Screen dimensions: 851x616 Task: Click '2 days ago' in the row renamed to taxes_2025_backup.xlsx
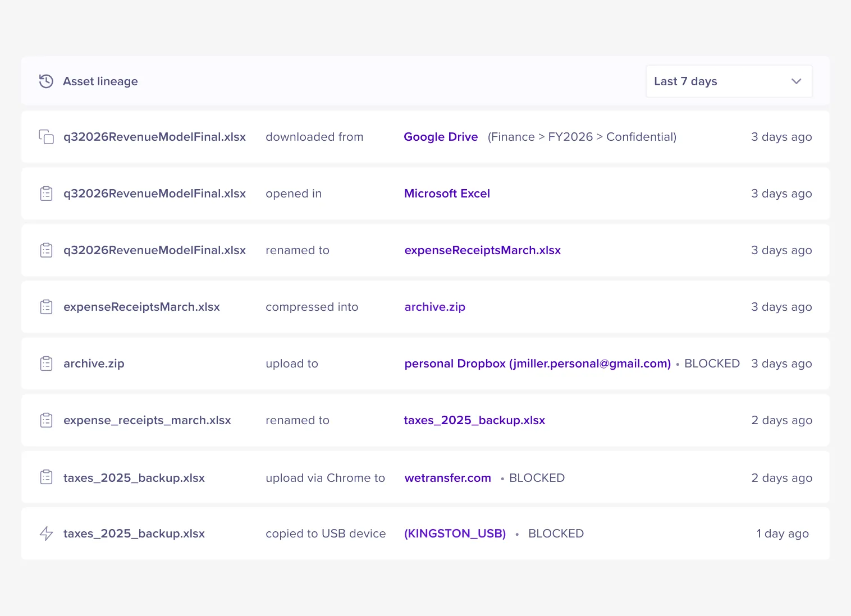[x=781, y=420]
